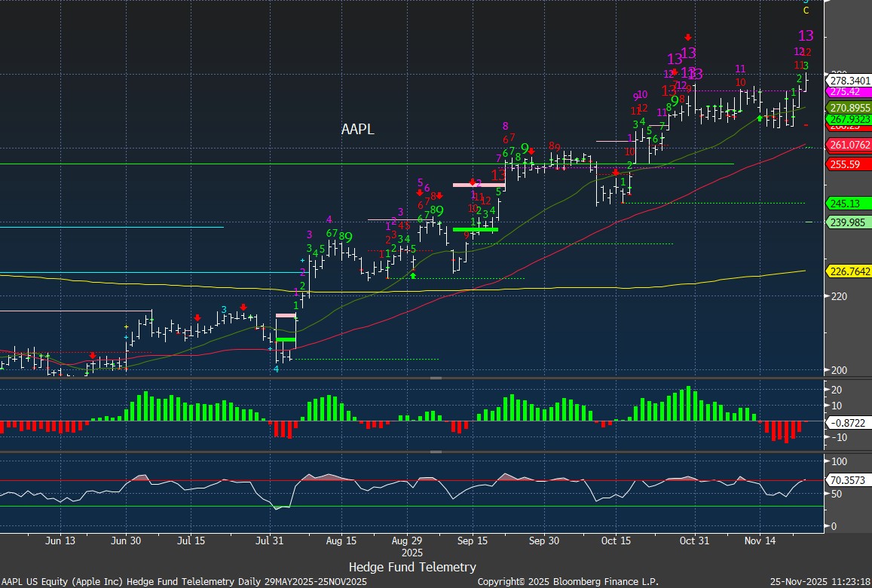
Task: Select the large magenta 13 at top right
Action: 806,35
